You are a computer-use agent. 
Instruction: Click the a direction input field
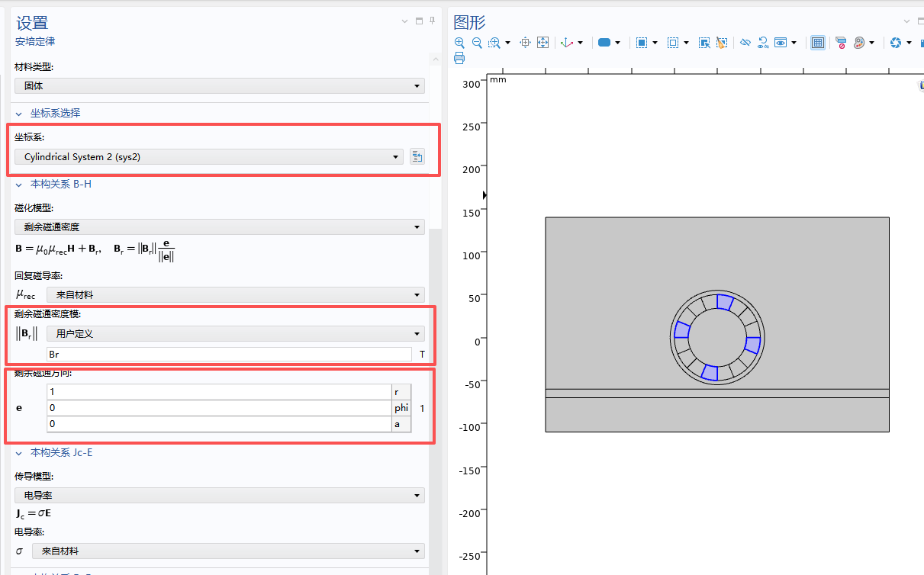(x=219, y=424)
